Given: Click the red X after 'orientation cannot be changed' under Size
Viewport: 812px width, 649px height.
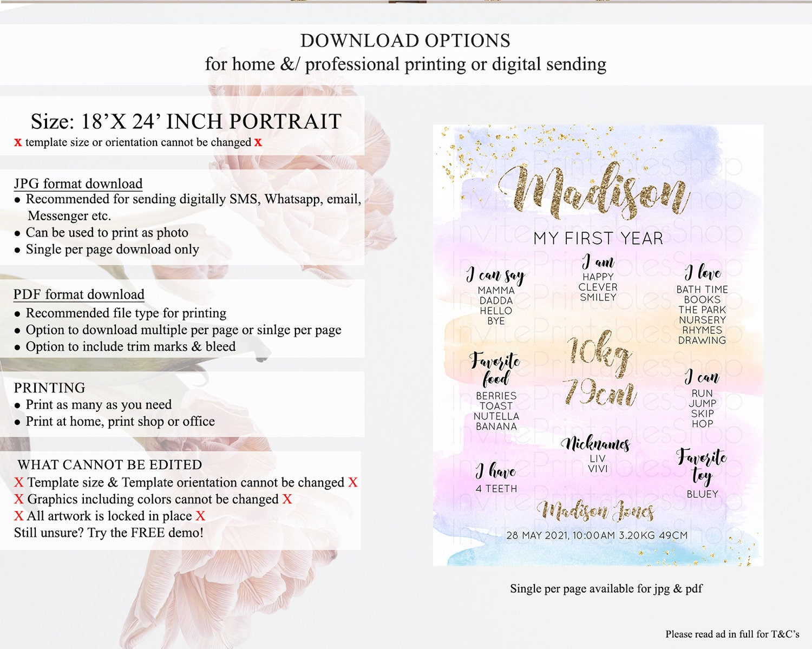Looking at the screenshot, I should 258,142.
